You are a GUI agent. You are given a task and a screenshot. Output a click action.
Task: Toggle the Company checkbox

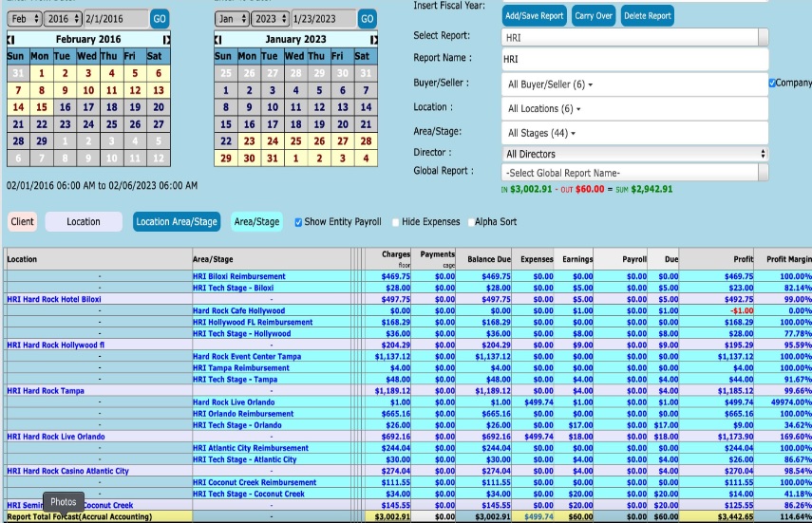click(x=772, y=83)
